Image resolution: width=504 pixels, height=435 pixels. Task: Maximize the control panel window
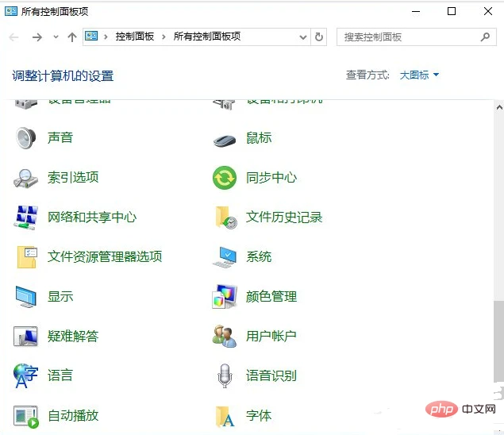(x=452, y=12)
